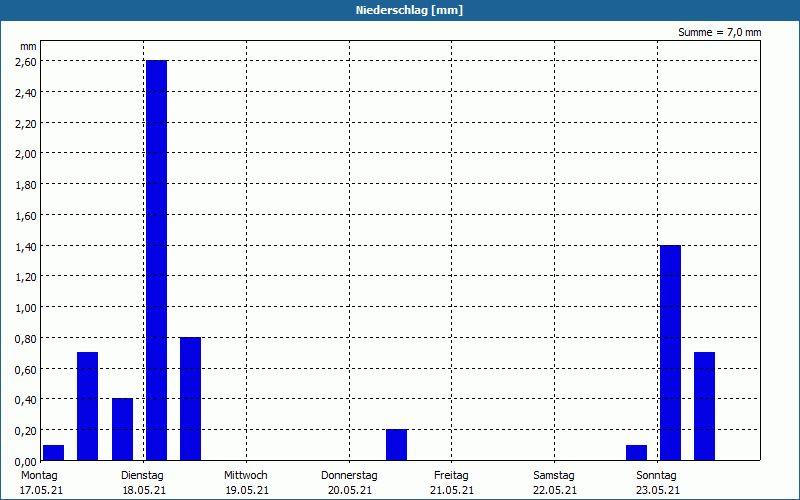Click the date '19.05.21'
This screenshot has width=800, height=500.
point(247,490)
